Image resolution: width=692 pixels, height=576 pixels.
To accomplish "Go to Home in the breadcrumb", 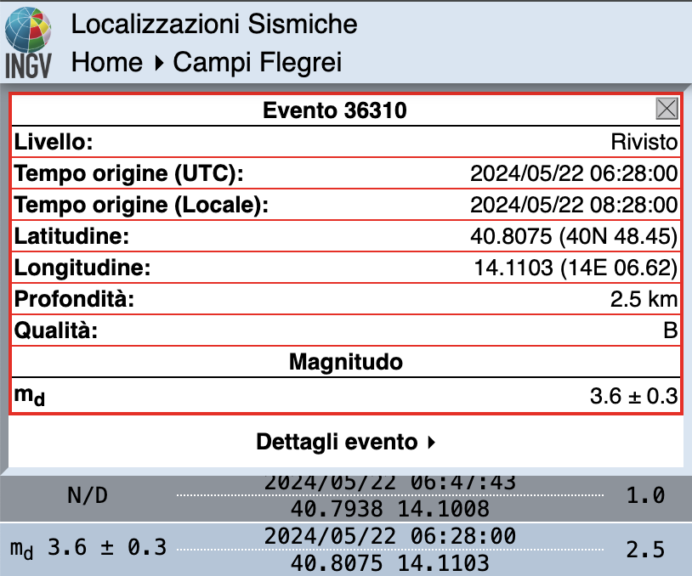I will pos(107,62).
